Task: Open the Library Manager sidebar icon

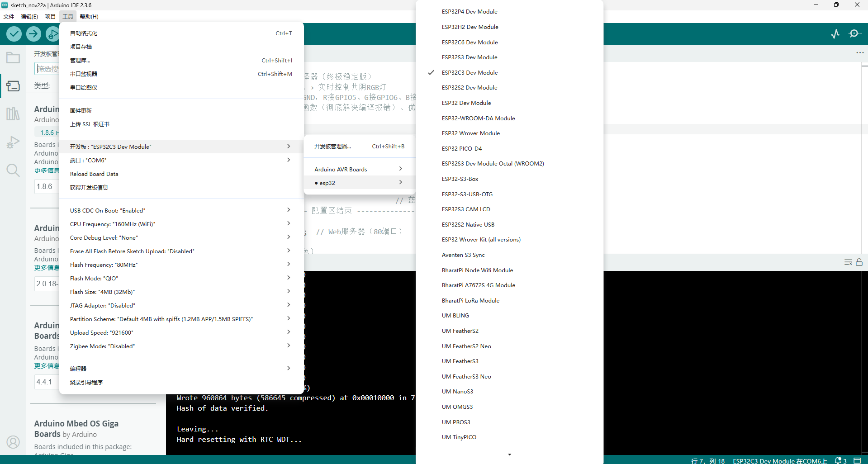Action: pyautogui.click(x=13, y=114)
